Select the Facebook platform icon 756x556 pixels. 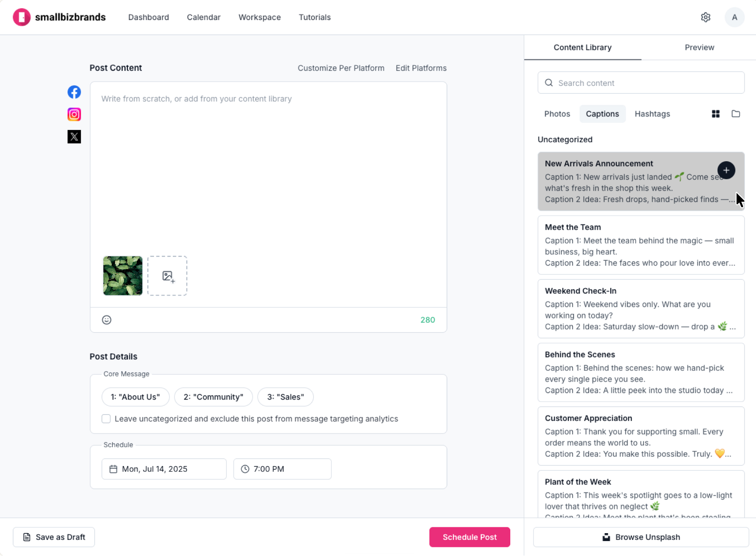(x=74, y=92)
